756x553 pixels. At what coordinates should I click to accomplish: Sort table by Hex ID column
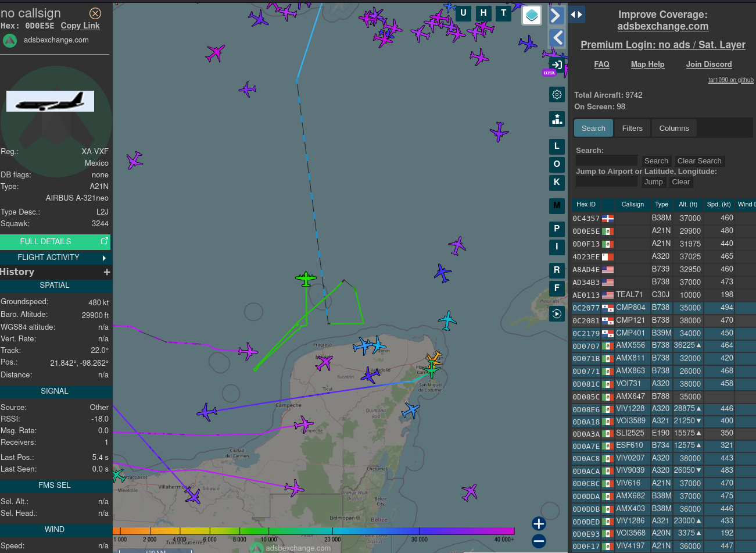(586, 205)
